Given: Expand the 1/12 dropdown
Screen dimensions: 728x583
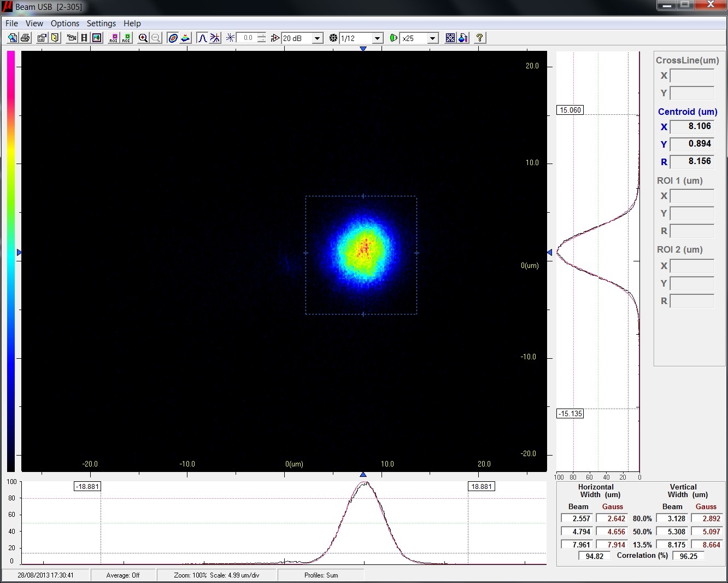Looking at the screenshot, I should pos(377,38).
